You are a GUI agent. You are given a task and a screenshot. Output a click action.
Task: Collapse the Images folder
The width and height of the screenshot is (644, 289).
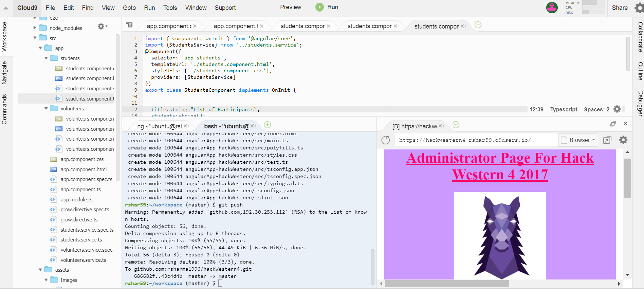click(46, 280)
